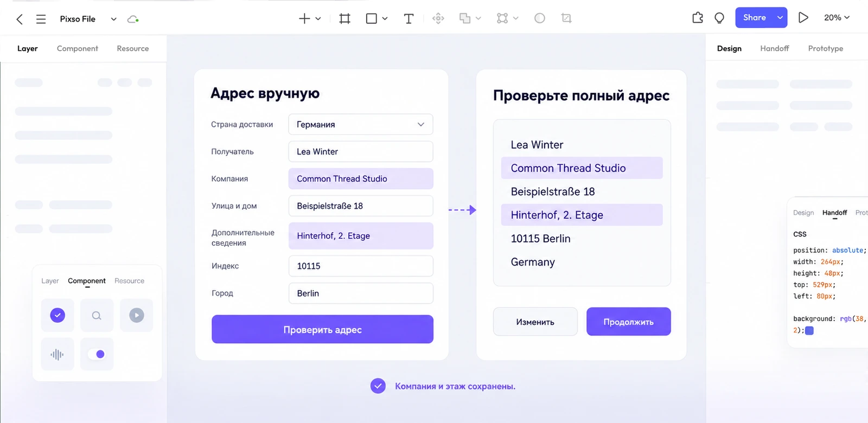868x423 pixels.
Task: Start the prototype preview play icon
Action: point(803,18)
